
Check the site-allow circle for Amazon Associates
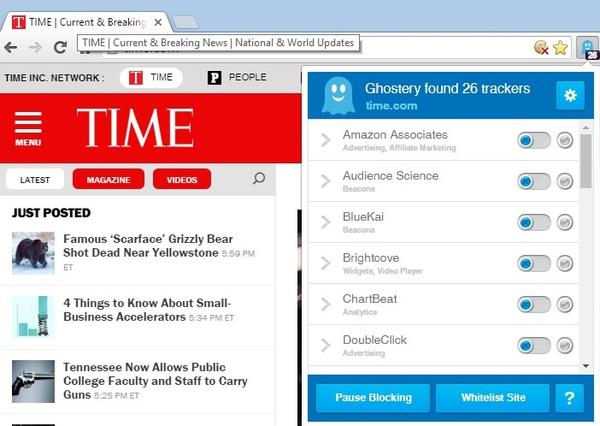[565, 140]
